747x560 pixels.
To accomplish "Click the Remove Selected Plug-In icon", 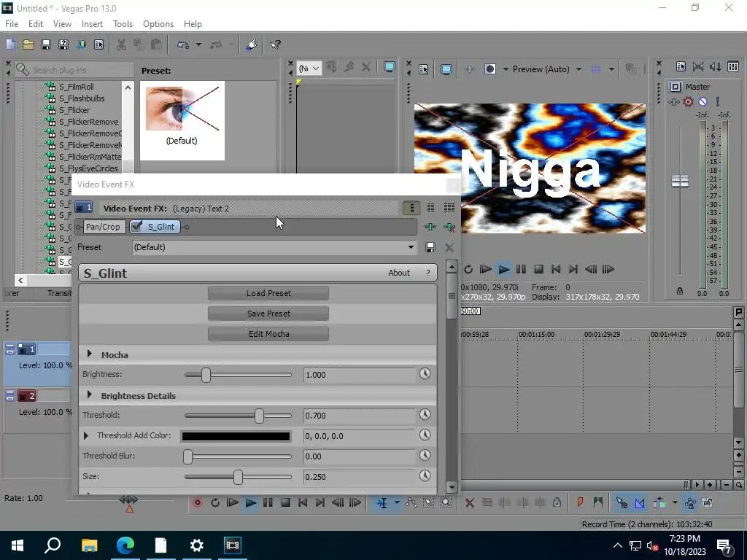I will click(449, 227).
